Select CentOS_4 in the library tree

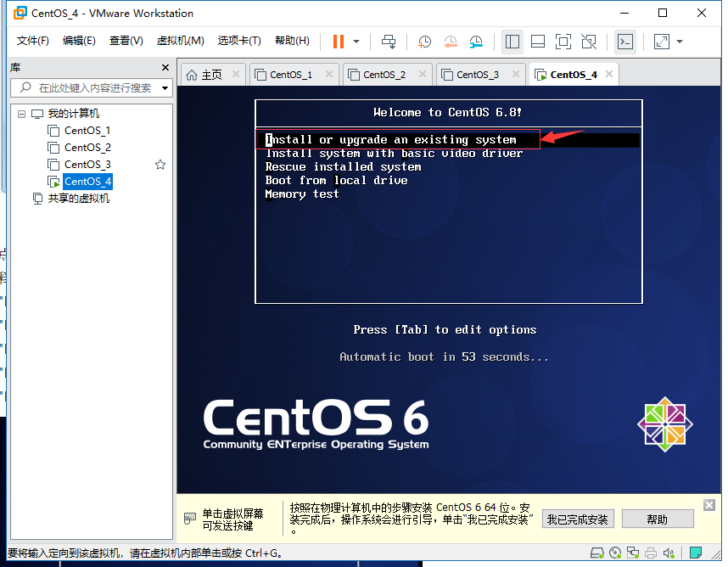[x=87, y=182]
